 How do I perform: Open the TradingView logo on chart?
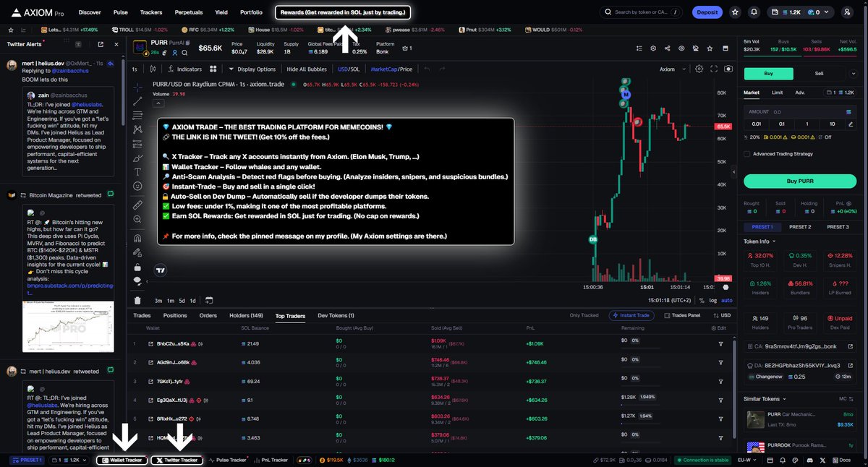[161, 270]
